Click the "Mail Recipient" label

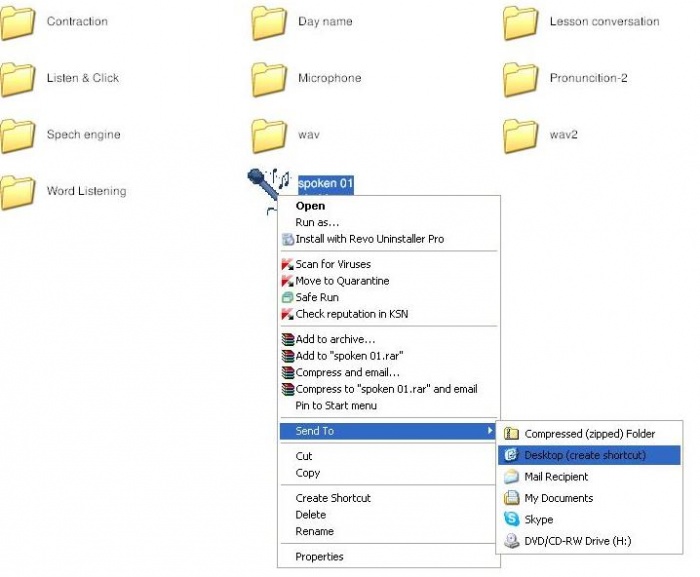tap(556, 477)
